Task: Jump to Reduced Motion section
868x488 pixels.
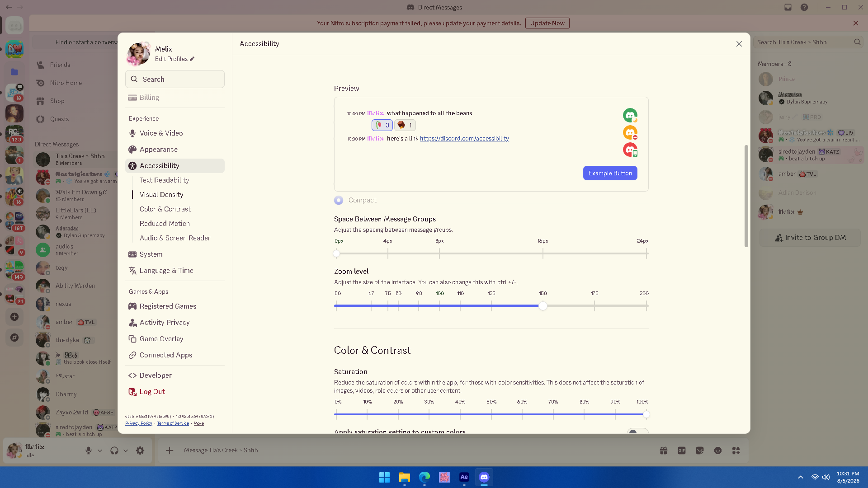Action: coord(165,224)
